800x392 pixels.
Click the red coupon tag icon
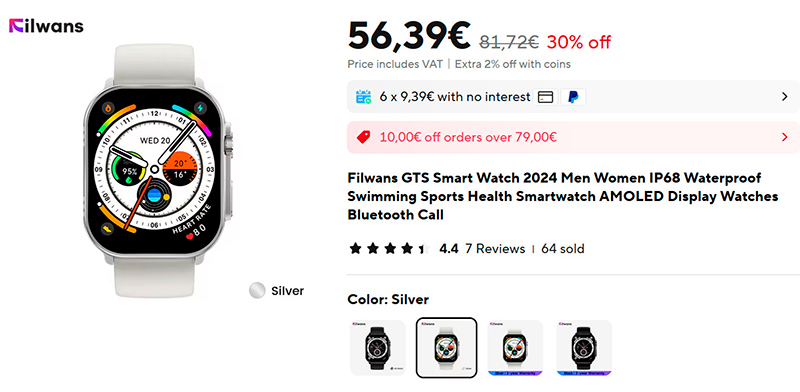point(363,137)
